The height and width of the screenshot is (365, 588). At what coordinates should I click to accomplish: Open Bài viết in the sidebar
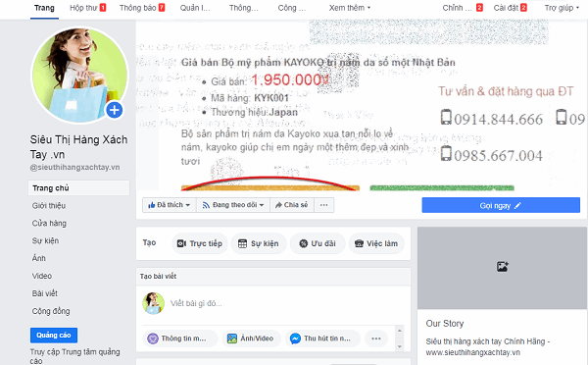(45, 293)
